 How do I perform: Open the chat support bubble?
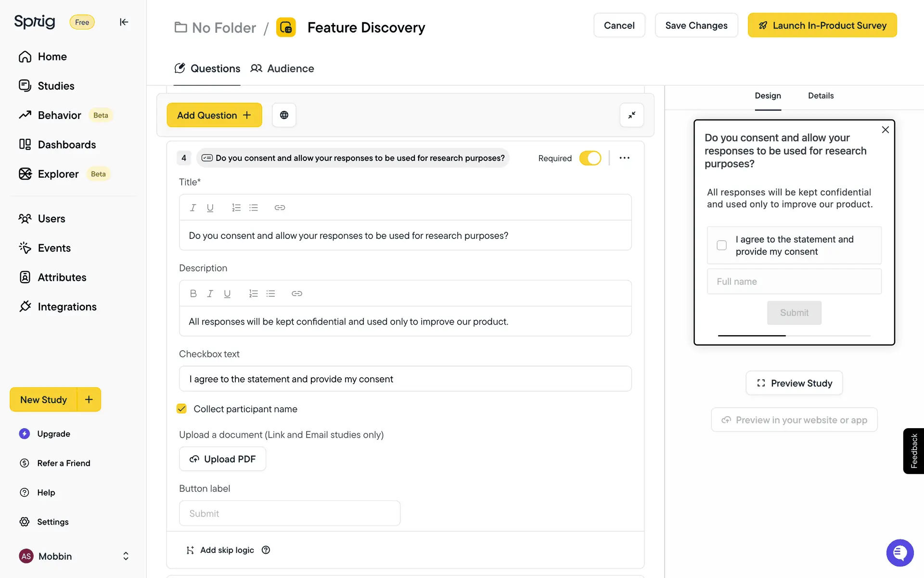(x=899, y=552)
